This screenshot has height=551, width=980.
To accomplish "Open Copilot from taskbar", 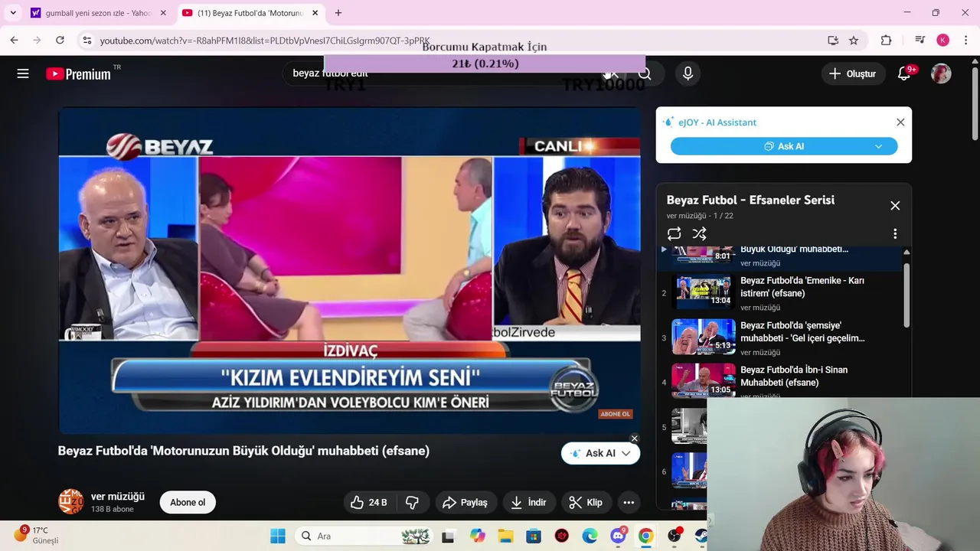I will pos(478,536).
